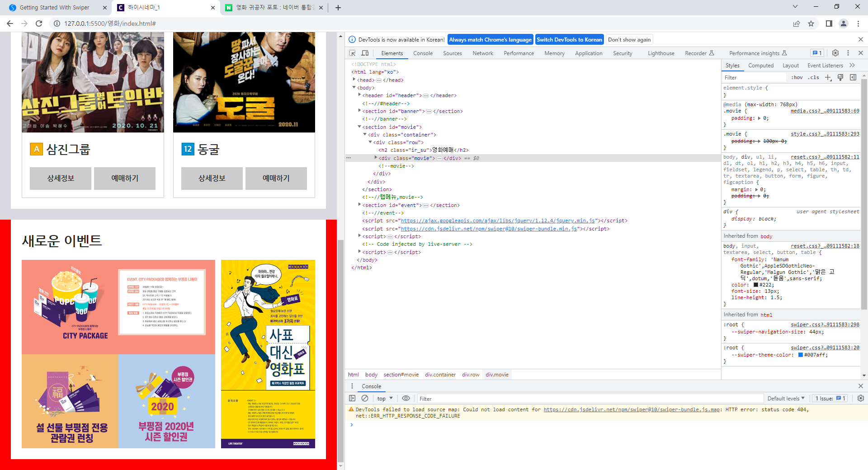Image resolution: width=868 pixels, height=470 pixels.
Task: Collapse section id="movie" node
Action: (359, 127)
